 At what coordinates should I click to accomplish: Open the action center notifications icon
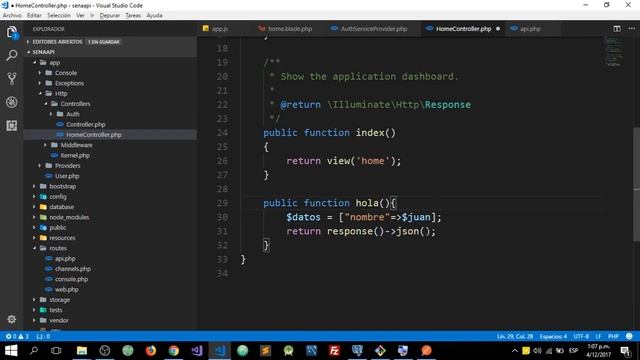625,351
